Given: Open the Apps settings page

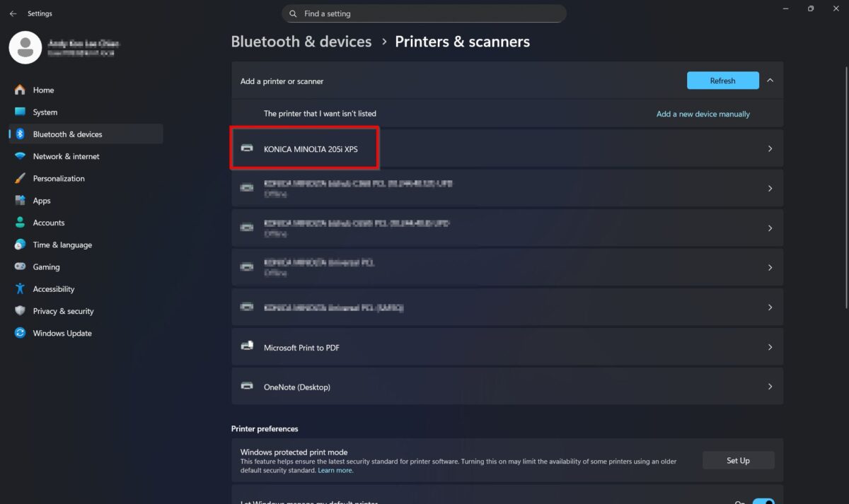Looking at the screenshot, I should tap(42, 201).
